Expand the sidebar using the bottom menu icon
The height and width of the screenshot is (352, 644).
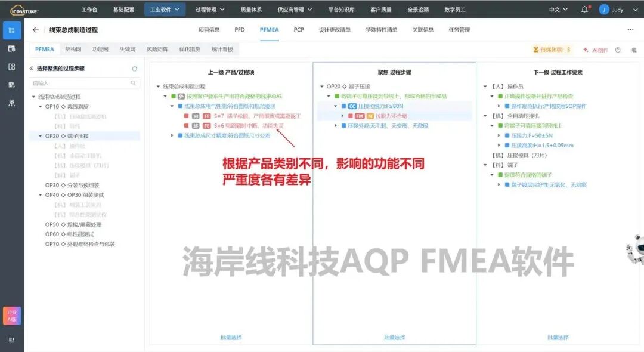pyautogui.click(x=12, y=340)
